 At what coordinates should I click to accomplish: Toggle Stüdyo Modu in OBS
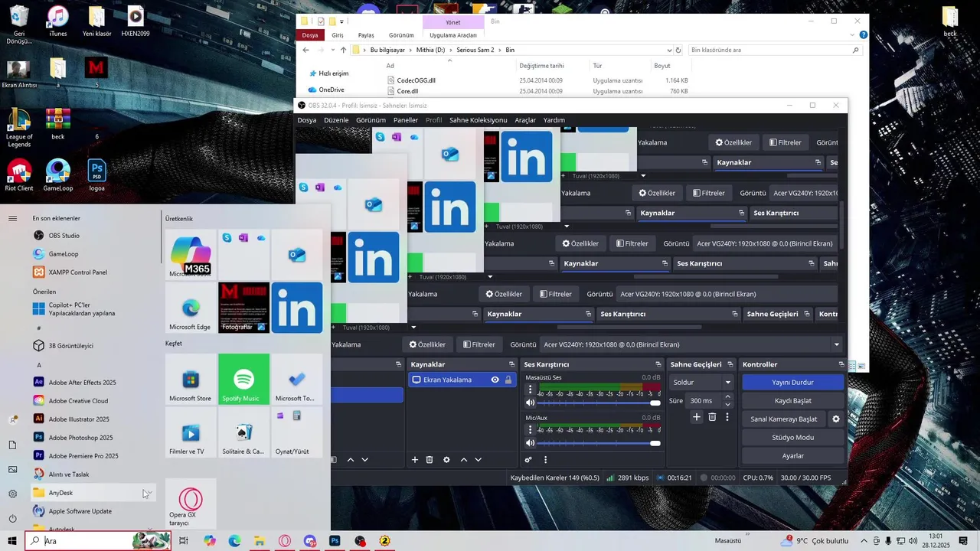(x=792, y=438)
